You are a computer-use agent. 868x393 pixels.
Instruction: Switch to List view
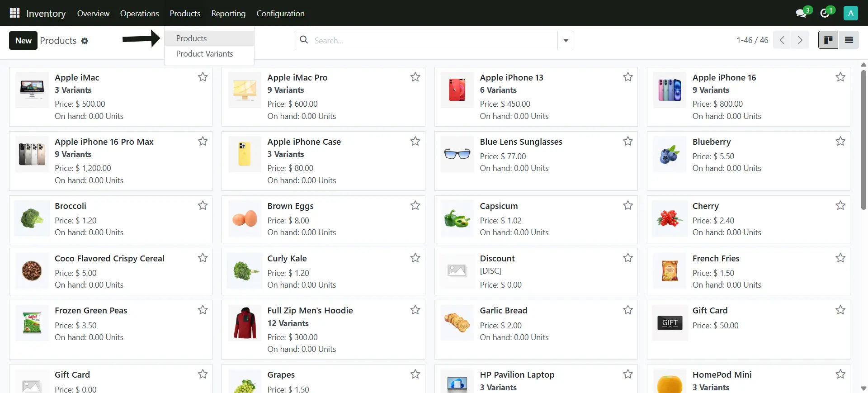pos(849,40)
